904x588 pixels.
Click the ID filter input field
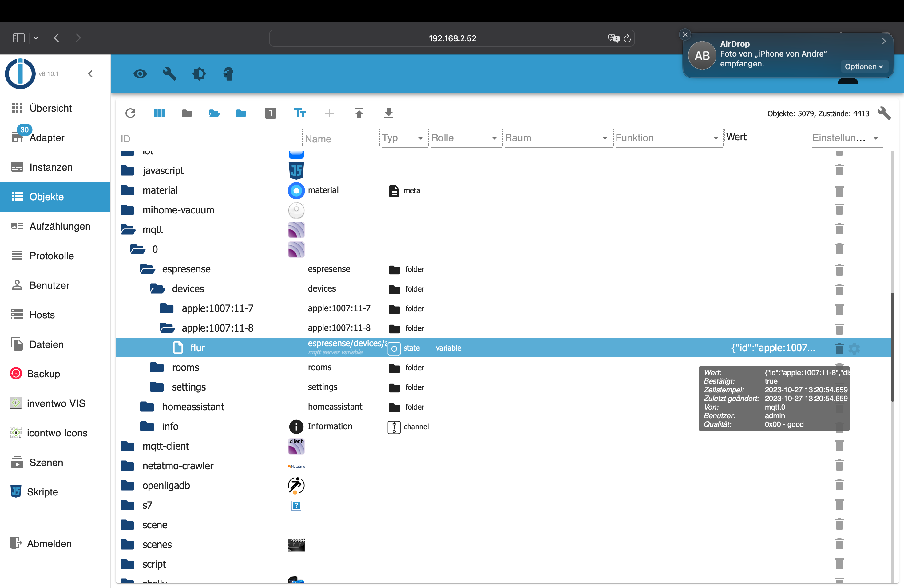pyautogui.click(x=209, y=139)
